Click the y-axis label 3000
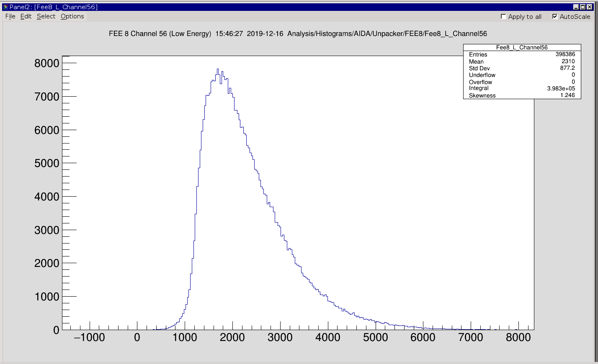 [x=47, y=230]
